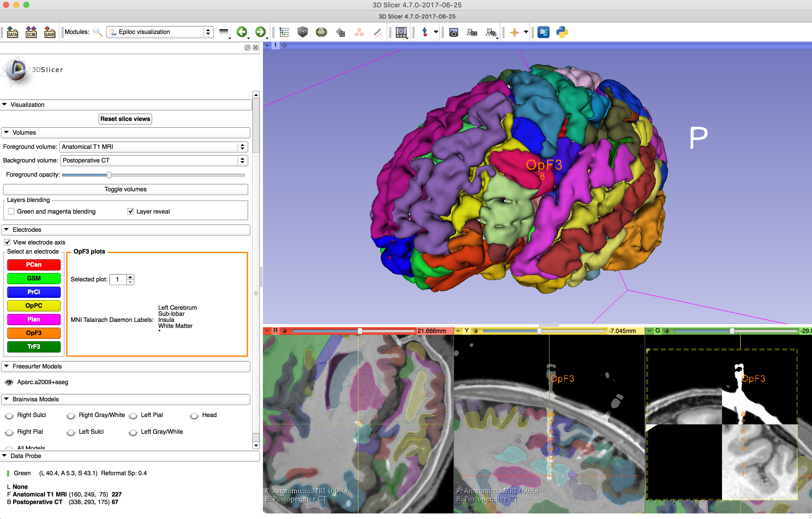Enable Green and magenta blending
812x519 pixels.
11,212
